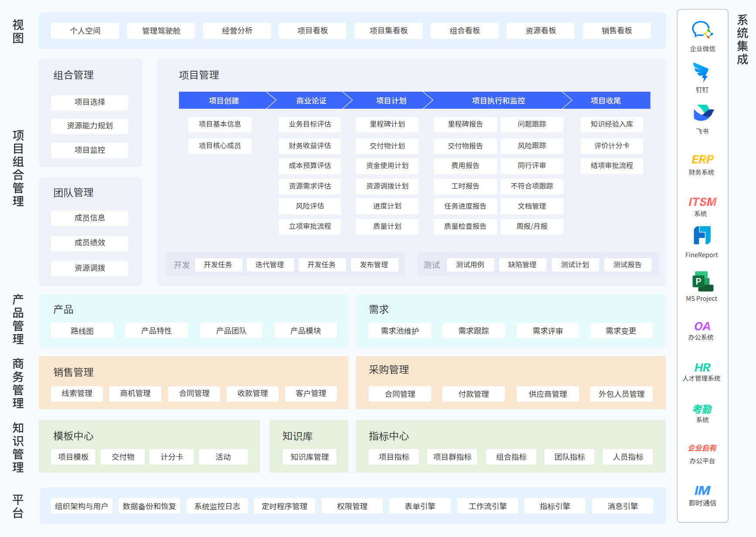
Task: Open the 飞书 integration icon
Action: (703, 113)
